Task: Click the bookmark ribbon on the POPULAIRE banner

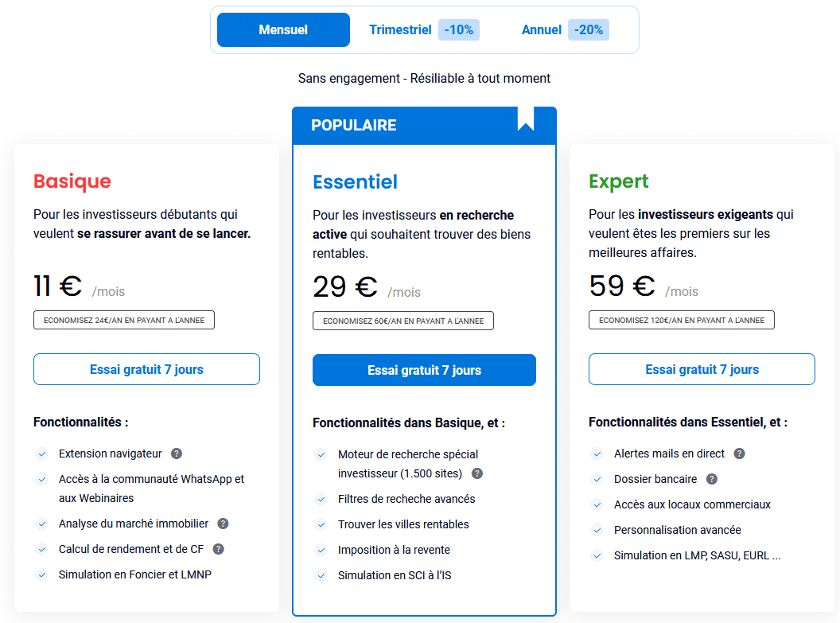Action: (525, 120)
